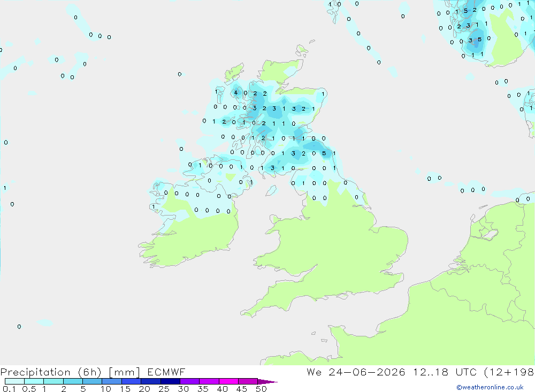Click the value '4' over western Scotland
This screenshot has width=535, height=392.
235,93
